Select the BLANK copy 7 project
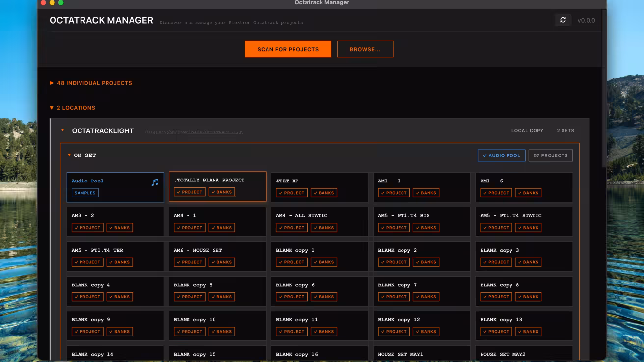 coord(422,291)
